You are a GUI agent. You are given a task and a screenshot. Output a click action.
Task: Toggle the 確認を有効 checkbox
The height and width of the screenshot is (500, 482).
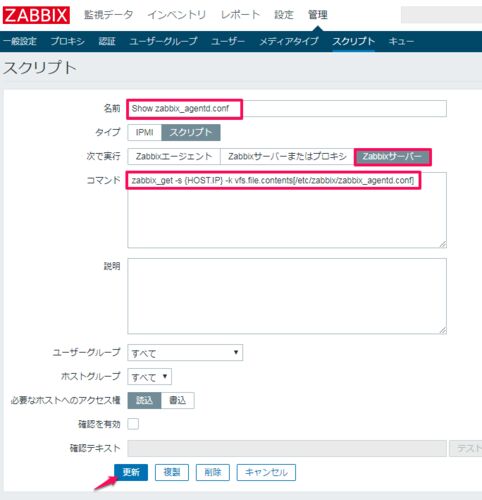click(133, 424)
